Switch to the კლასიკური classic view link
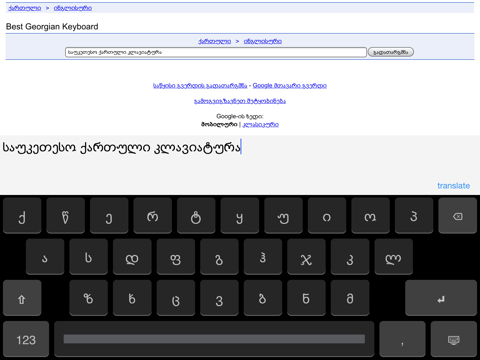Image resolution: width=480 pixels, height=360 pixels. tap(261, 124)
